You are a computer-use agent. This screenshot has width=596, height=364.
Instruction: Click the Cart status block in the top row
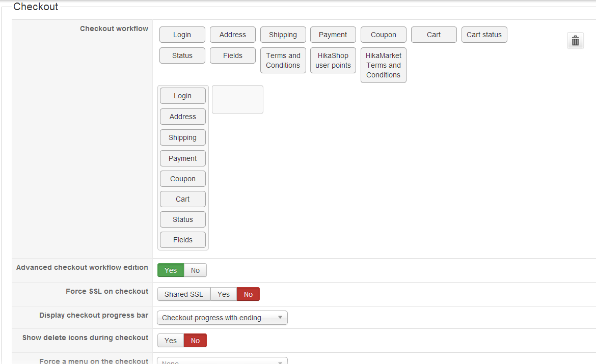tap(484, 35)
